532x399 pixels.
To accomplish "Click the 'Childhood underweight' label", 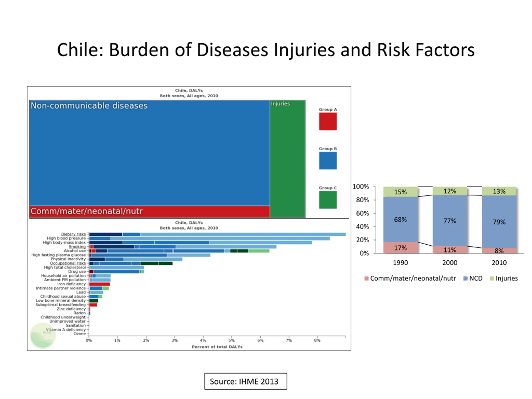I will pos(63,317).
